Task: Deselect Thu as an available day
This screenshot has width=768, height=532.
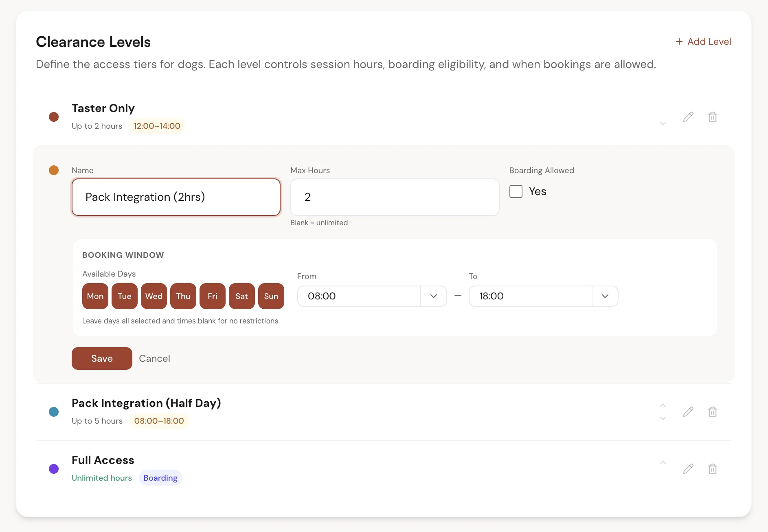Action: click(x=183, y=296)
